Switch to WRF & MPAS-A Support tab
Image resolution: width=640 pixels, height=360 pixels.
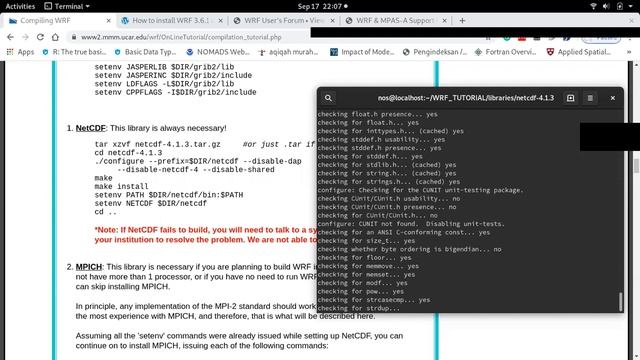pyautogui.click(x=395, y=20)
